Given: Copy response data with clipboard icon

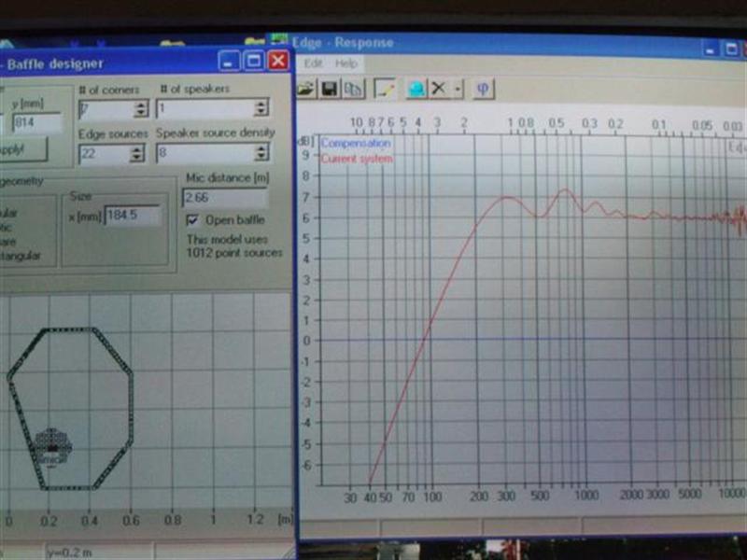Looking at the screenshot, I should [353, 89].
